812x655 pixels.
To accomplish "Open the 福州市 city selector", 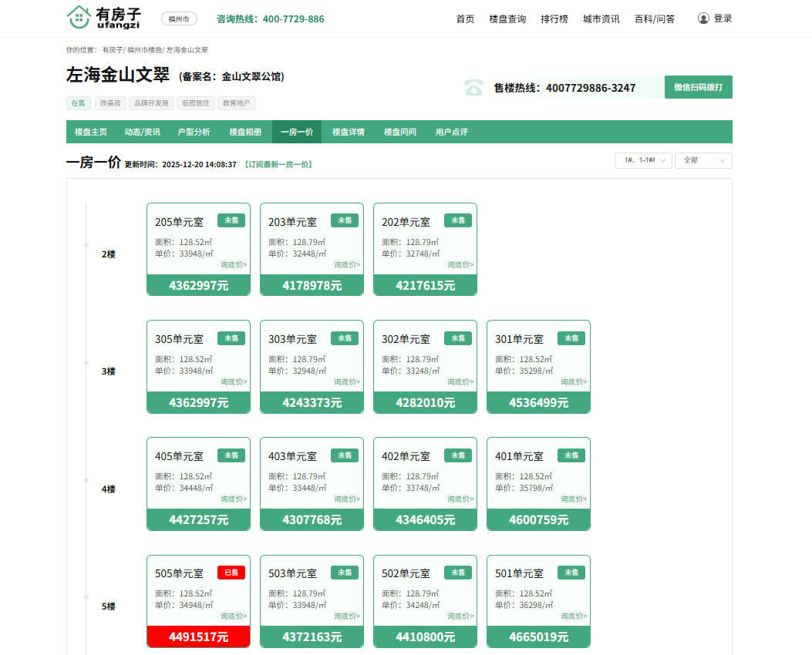I will pyautogui.click(x=179, y=19).
